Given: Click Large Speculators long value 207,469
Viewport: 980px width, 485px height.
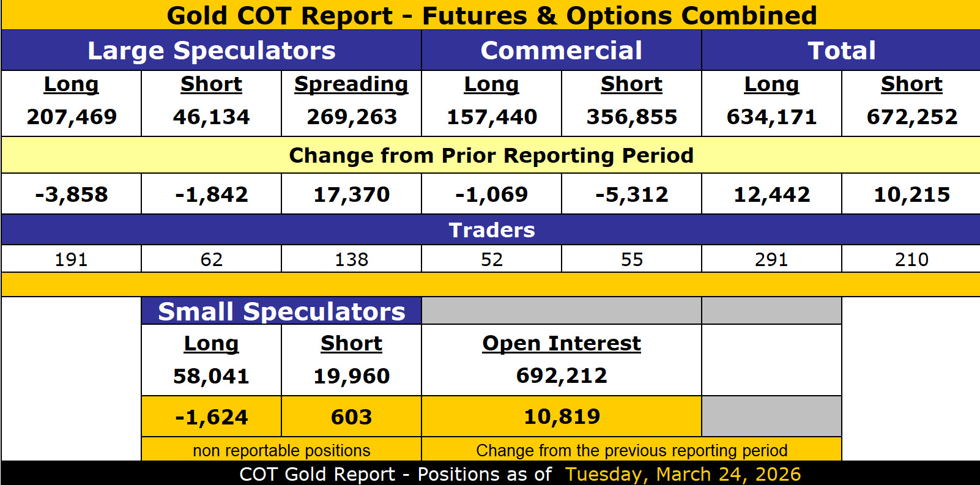Looking at the screenshot, I should point(72,117).
